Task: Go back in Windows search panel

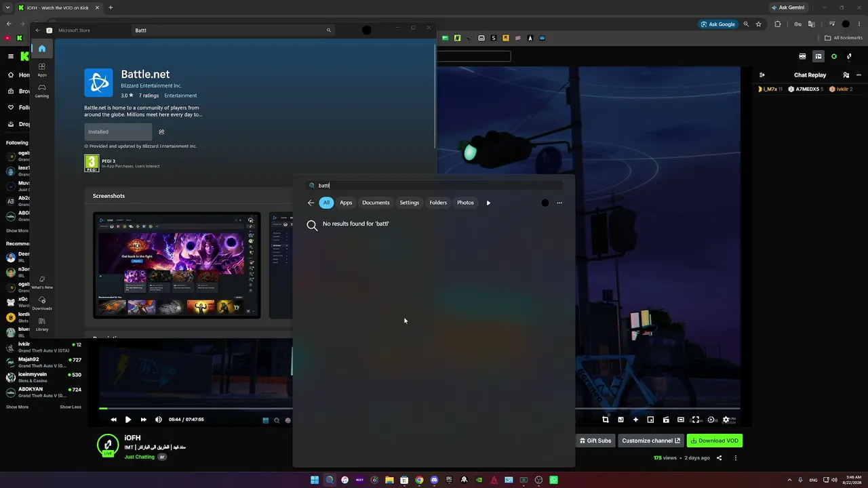Action: pyautogui.click(x=311, y=203)
